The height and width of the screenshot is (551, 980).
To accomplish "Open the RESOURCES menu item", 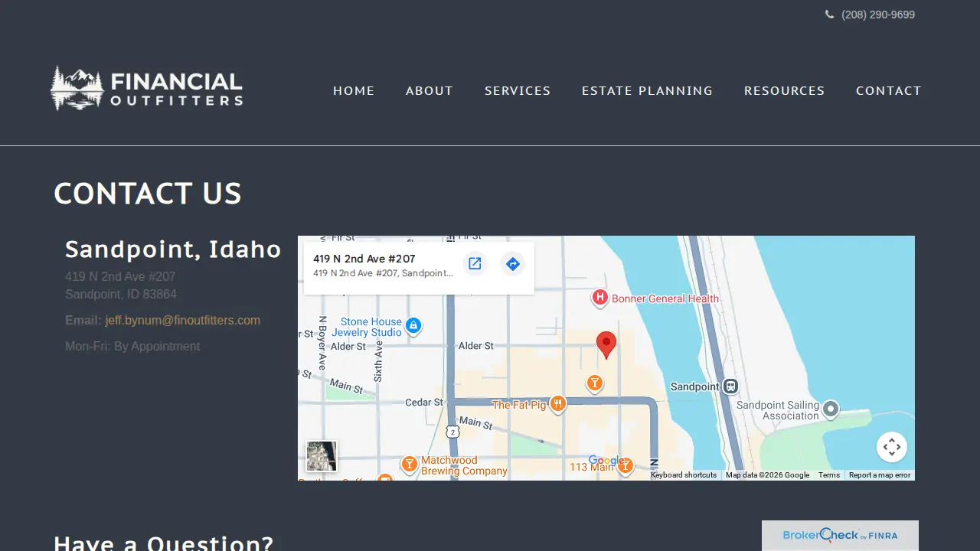I will click(x=785, y=90).
